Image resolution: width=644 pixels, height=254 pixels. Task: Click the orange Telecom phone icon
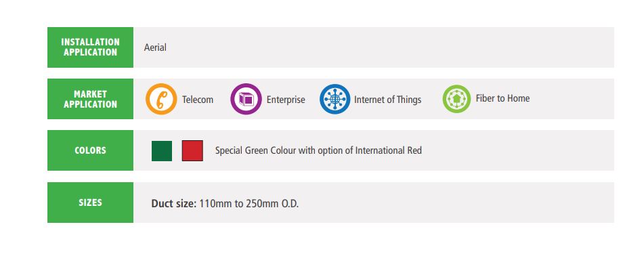(x=161, y=99)
